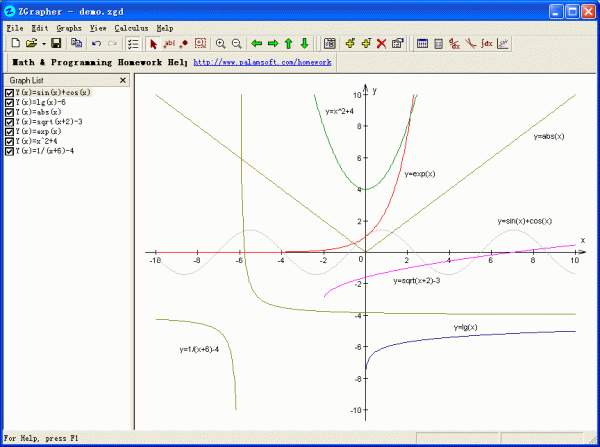
Task: Open the dropdown arrow beside the Open icon
Action: pyautogui.click(x=43, y=44)
